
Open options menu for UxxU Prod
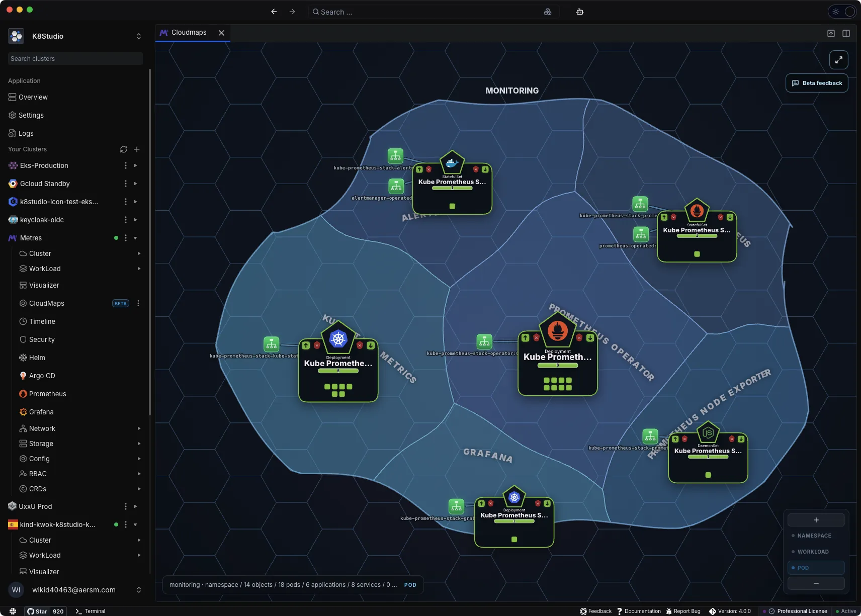(x=126, y=506)
